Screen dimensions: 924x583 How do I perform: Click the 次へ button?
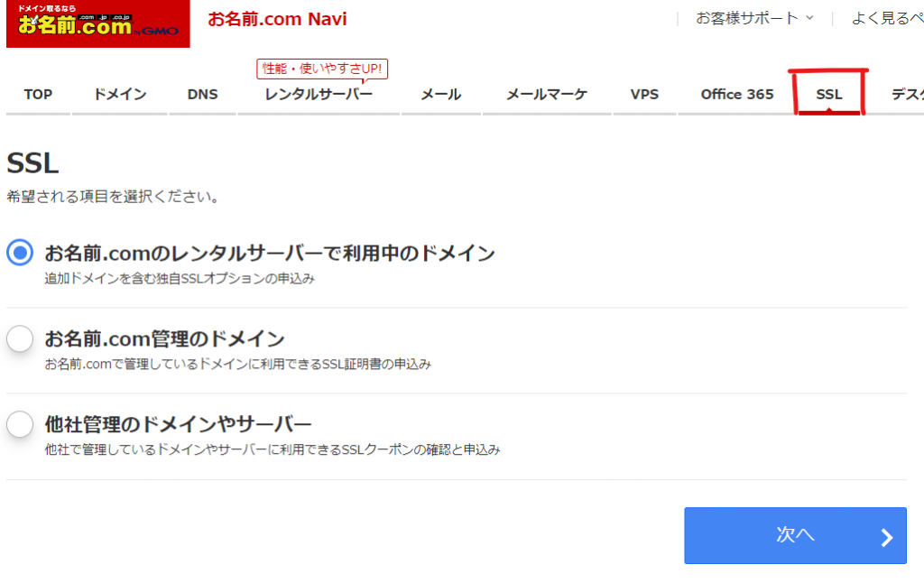795,535
